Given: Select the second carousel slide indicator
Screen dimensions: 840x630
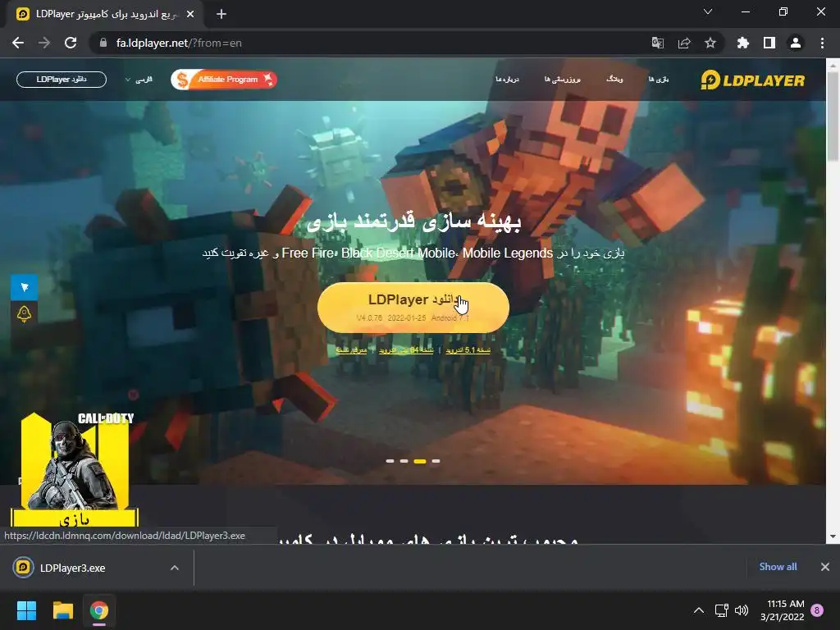Looking at the screenshot, I should click(404, 461).
